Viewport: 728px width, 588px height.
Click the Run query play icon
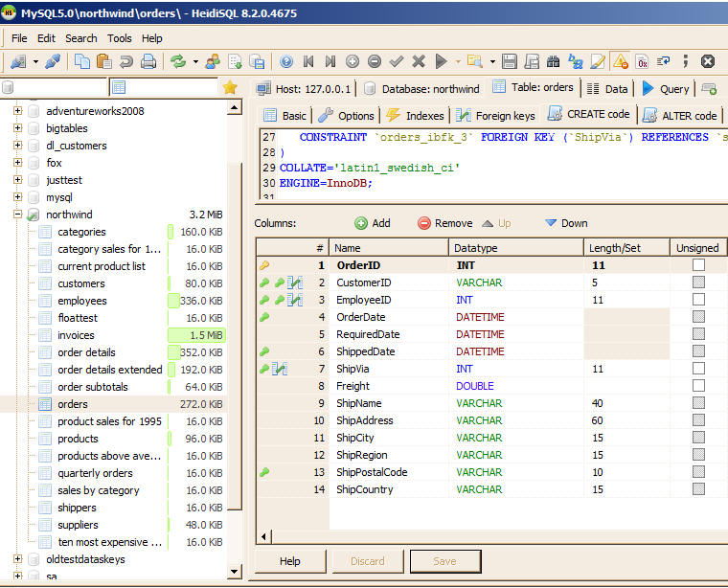441,61
